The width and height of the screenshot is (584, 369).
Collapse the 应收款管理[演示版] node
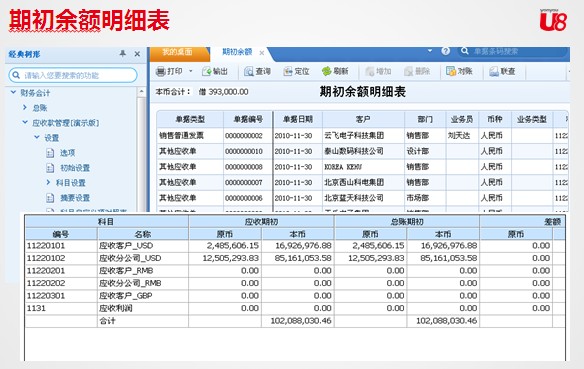coord(25,122)
